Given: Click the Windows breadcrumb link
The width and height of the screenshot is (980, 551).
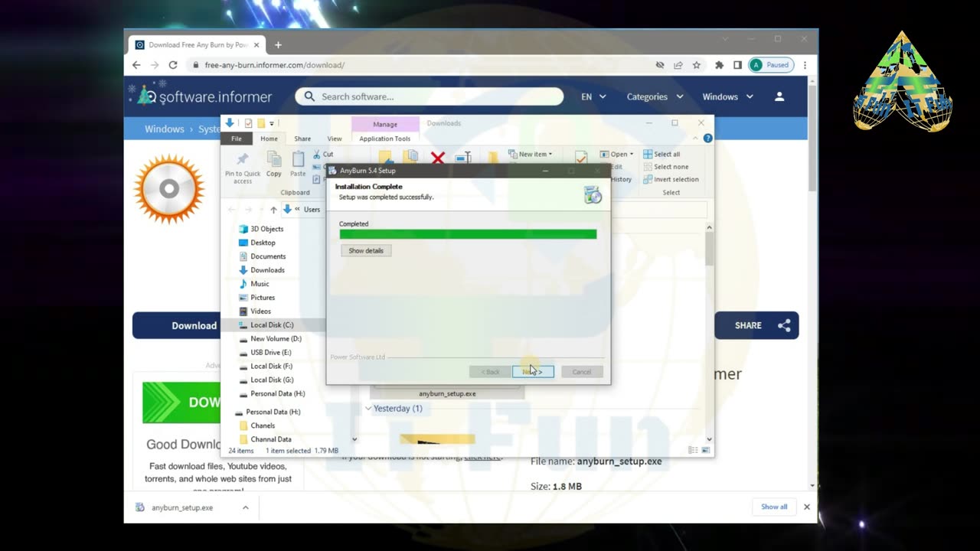Looking at the screenshot, I should point(165,129).
